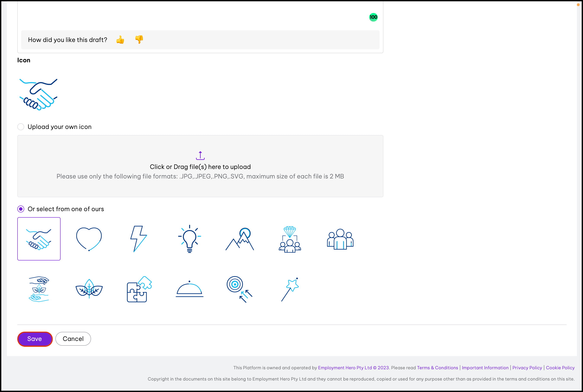Click the Save button
The image size is (583, 392).
(x=35, y=339)
